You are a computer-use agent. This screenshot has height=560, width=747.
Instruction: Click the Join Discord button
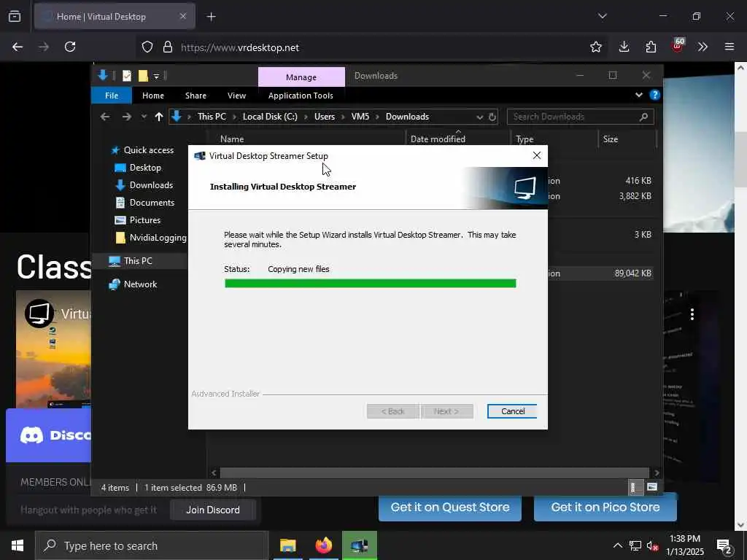click(213, 510)
